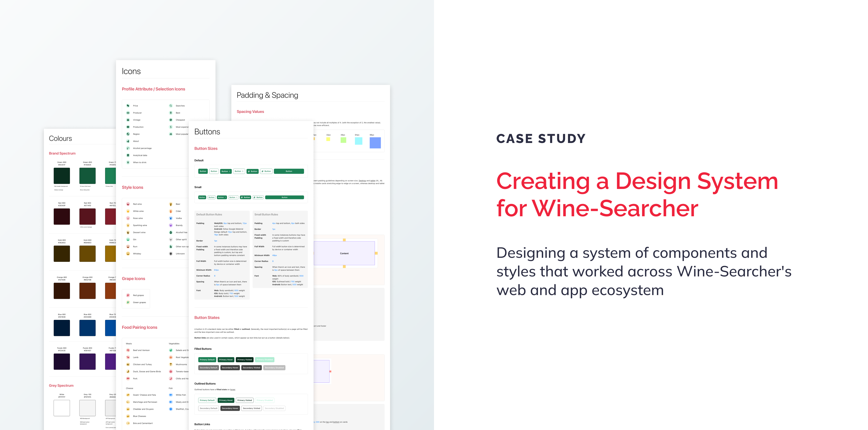
Task: Click outlined Secondary Hover button
Action: click(x=230, y=408)
